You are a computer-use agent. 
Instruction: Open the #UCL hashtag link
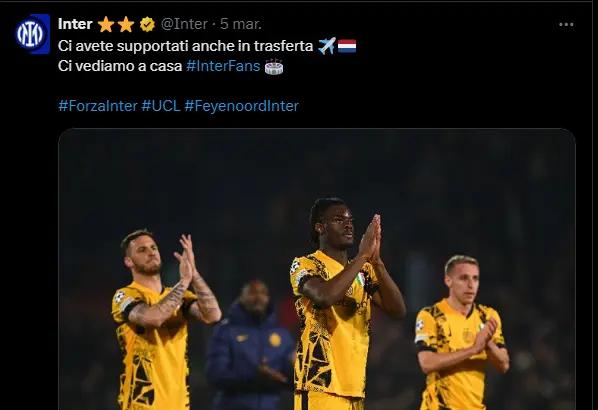[x=161, y=106]
